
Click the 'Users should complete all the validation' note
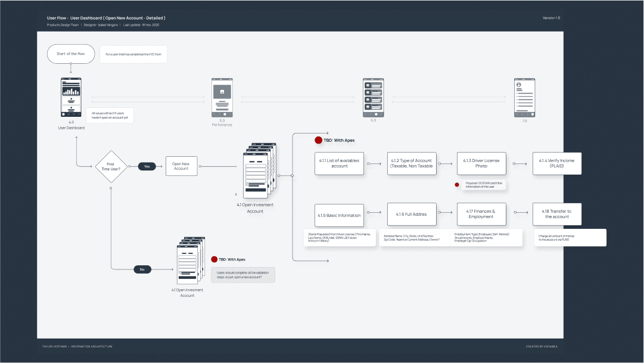point(242,275)
